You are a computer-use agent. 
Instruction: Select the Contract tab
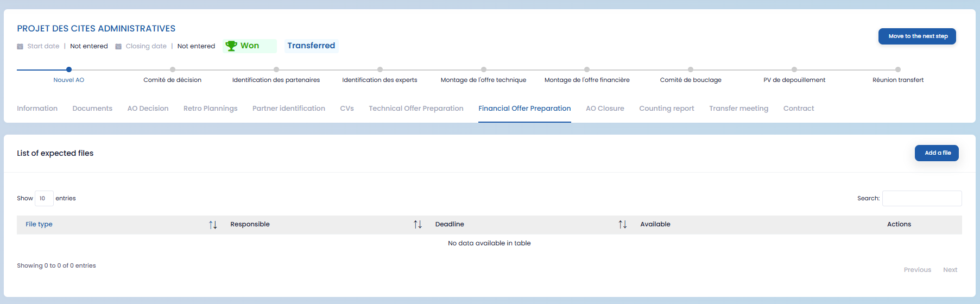click(799, 109)
